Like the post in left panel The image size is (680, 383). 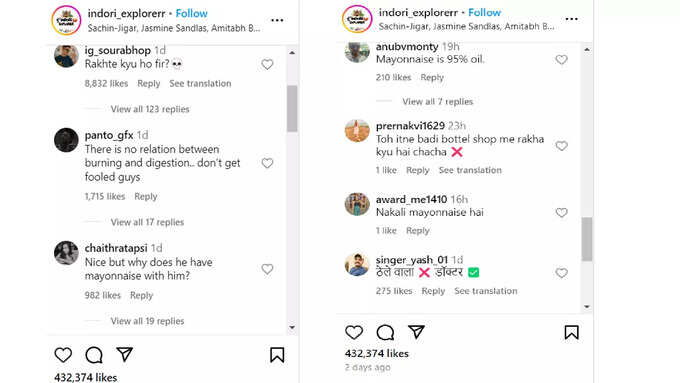[x=63, y=355]
